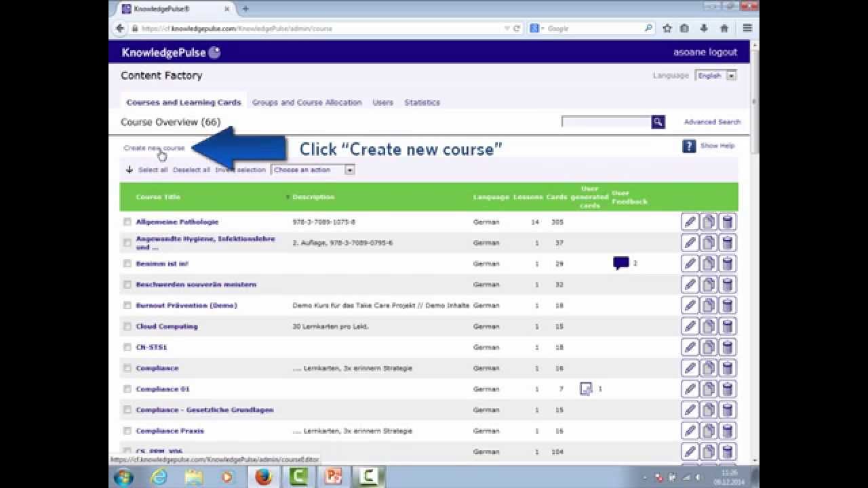Check the Cloud Computing checkbox
This screenshot has height=488, width=868.
(x=127, y=327)
